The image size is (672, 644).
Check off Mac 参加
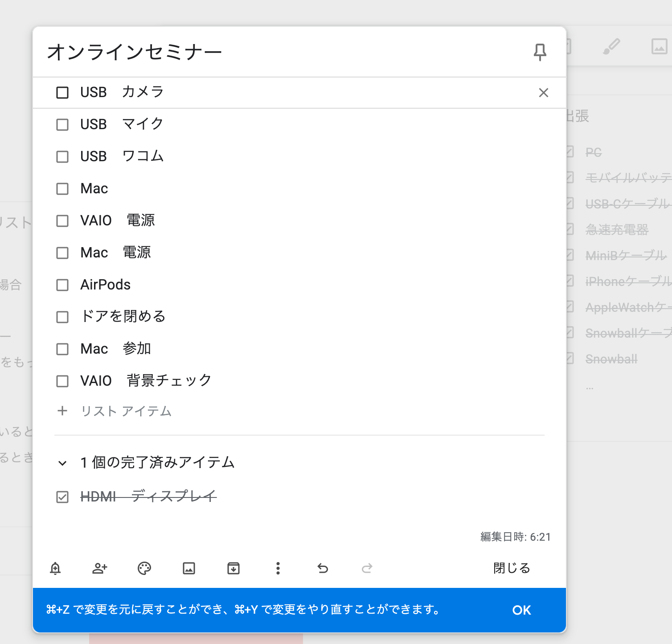coord(62,349)
